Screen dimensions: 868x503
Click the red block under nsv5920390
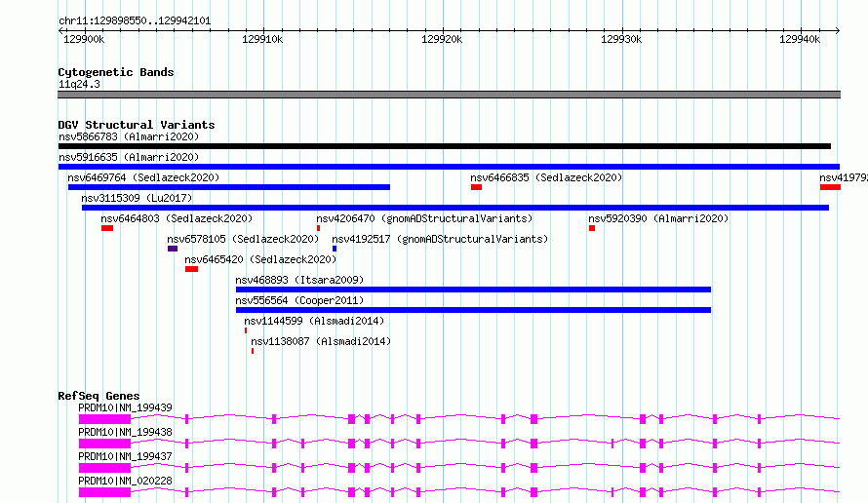click(592, 228)
